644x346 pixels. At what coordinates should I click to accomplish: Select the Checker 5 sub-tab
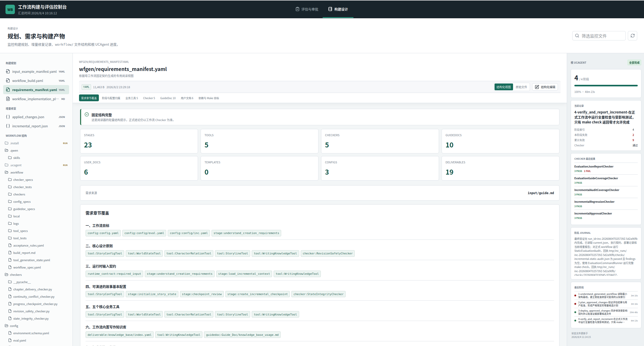(149, 98)
